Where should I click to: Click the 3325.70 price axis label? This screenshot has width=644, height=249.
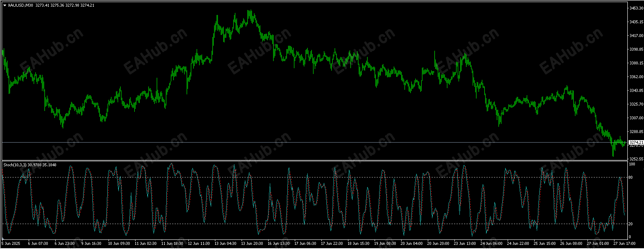tap(636, 104)
